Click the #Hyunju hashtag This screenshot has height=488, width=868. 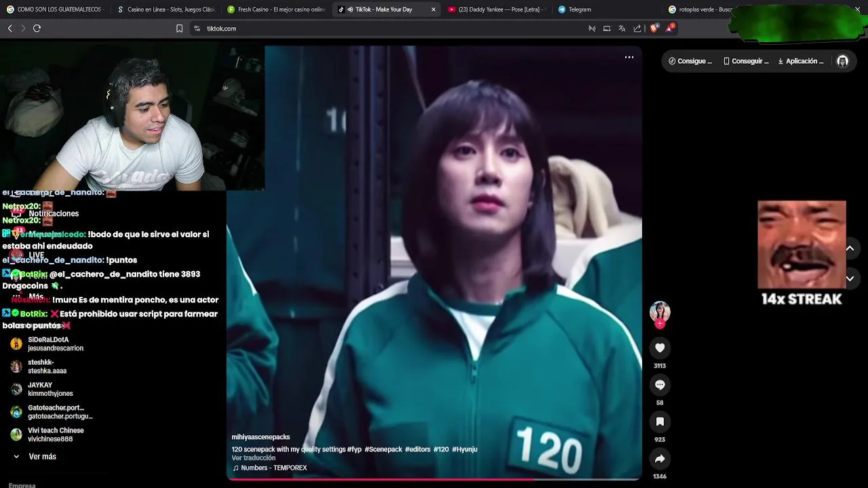click(x=465, y=449)
